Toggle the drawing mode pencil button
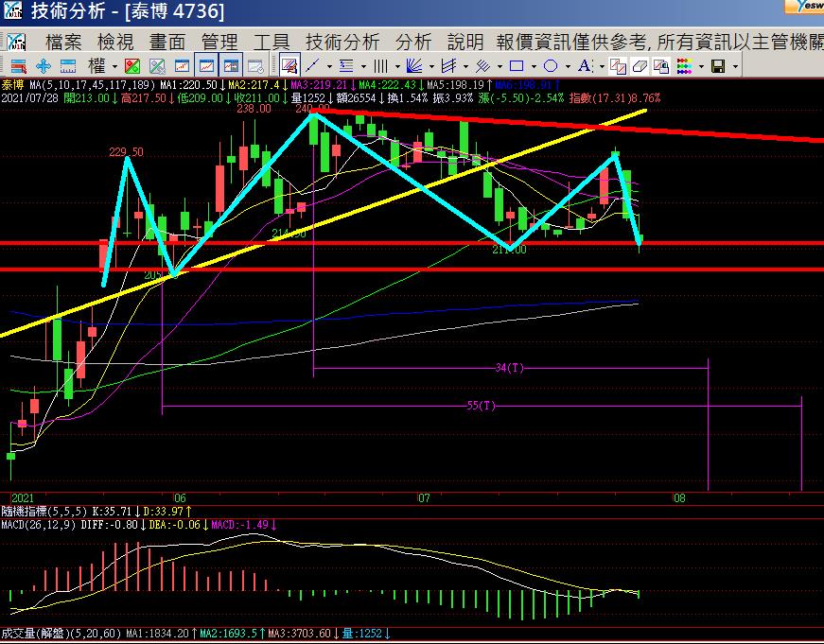Viewport: 824px width, 644px height. point(289,66)
